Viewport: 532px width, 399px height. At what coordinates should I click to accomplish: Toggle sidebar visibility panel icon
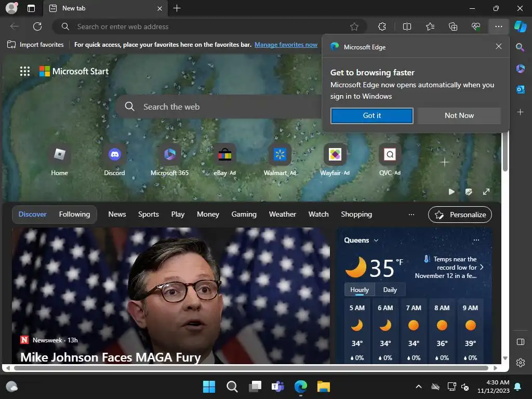[520, 342]
